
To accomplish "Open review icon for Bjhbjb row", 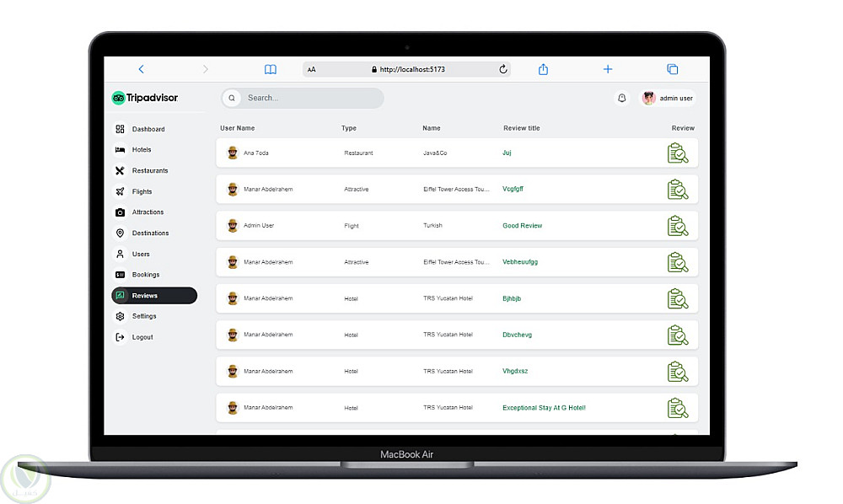I will (x=678, y=299).
